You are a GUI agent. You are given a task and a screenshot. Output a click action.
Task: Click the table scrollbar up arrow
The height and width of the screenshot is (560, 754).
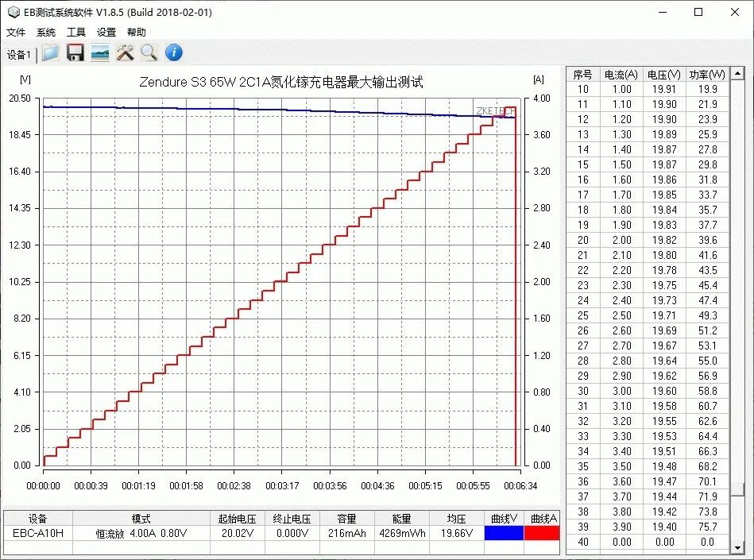[737, 74]
